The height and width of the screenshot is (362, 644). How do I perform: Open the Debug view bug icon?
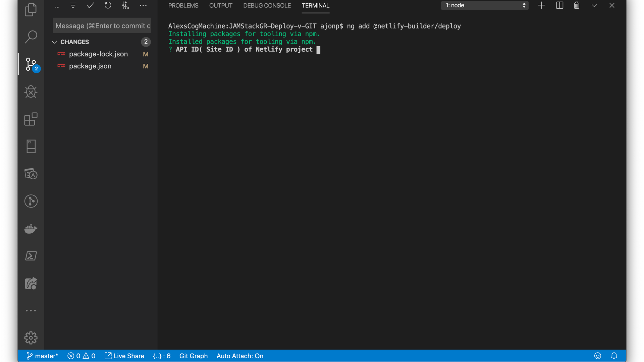(x=31, y=92)
